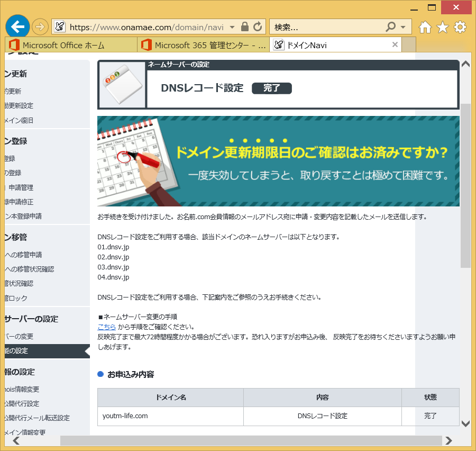476x451 pixels.
Task: Click sidebar メイン情報変更 link
Action: click(x=25, y=432)
